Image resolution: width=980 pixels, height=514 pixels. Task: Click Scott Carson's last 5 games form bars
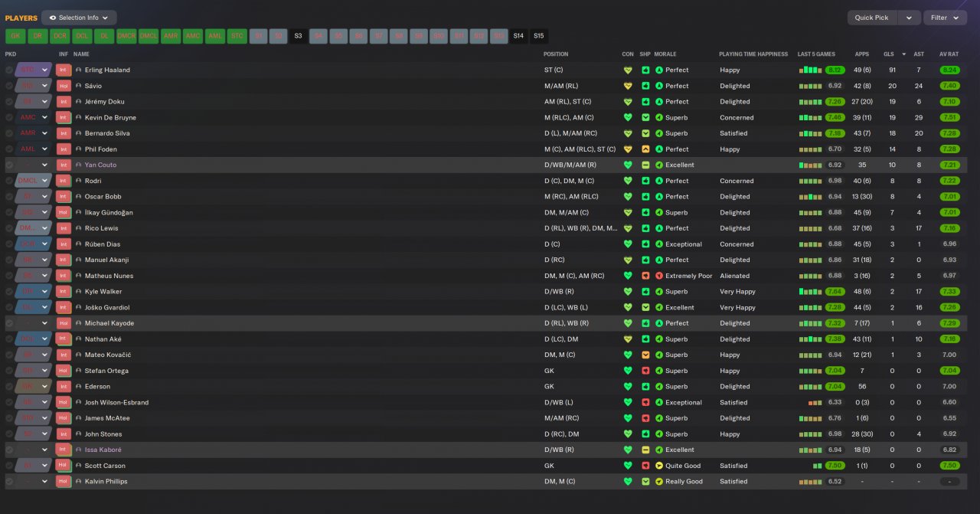pos(817,466)
